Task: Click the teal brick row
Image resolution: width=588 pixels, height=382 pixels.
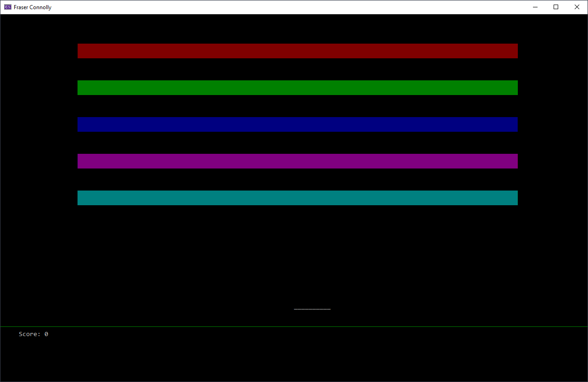Action: [x=297, y=198]
